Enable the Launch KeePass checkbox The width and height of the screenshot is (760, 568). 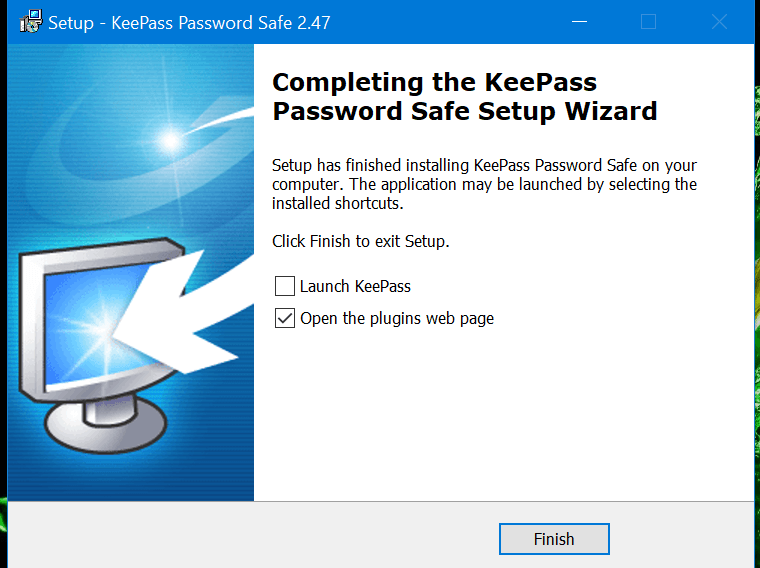[285, 286]
